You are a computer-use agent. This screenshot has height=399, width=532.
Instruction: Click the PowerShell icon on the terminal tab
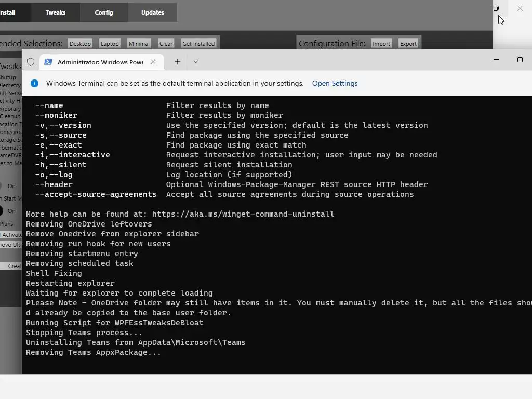tap(48, 62)
